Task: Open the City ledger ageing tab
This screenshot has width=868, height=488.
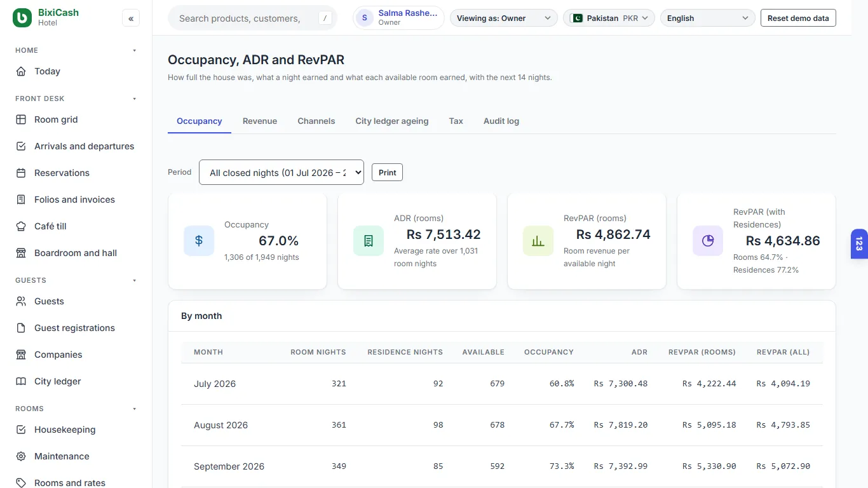Action: click(x=392, y=121)
